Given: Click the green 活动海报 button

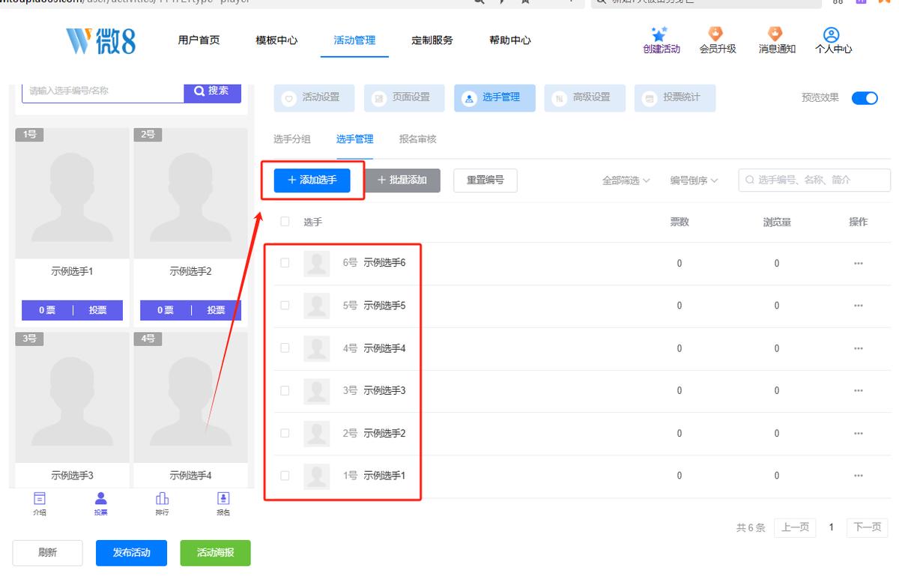Looking at the screenshot, I should coord(215,553).
